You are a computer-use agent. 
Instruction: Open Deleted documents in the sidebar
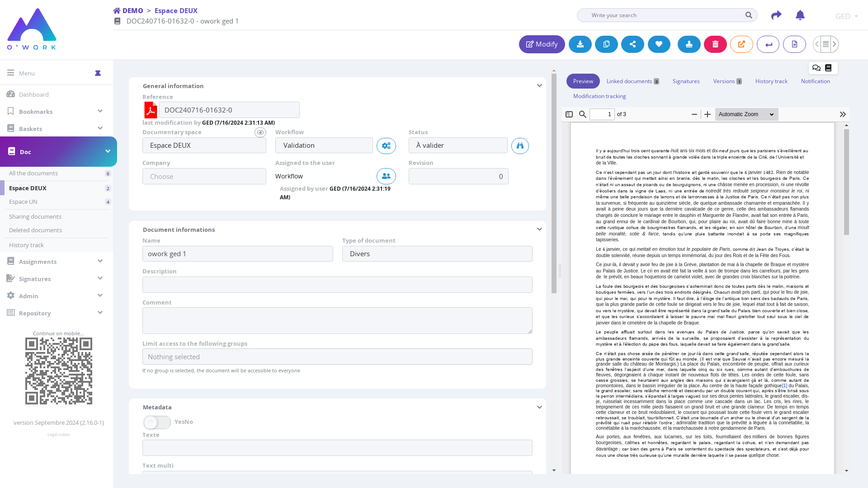click(x=35, y=230)
